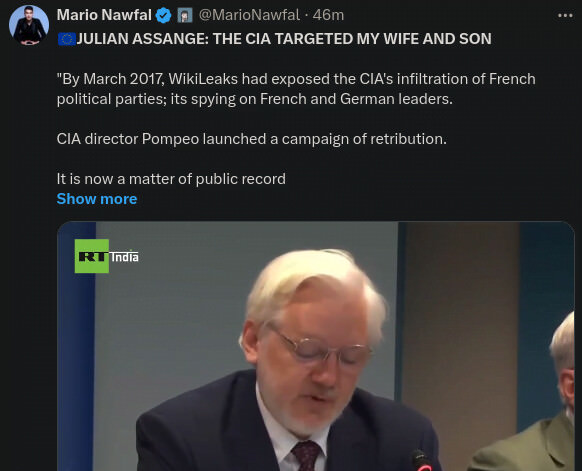This screenshot has width=582, height=471.
Task: Click the green RT logo on the video
Action: click(92, 256)
